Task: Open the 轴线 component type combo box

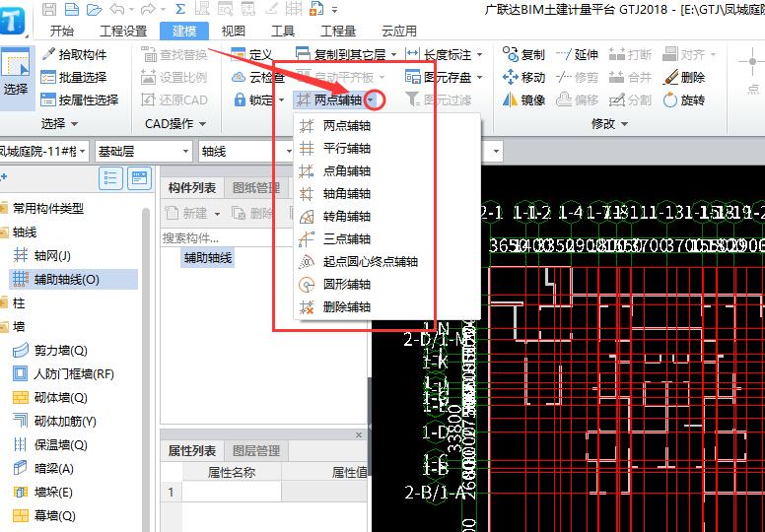Action: (x=245, y=152)
